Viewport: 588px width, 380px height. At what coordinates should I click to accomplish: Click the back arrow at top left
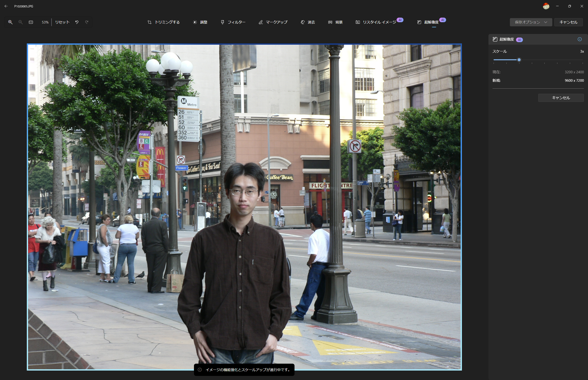(x=6, y=6)
